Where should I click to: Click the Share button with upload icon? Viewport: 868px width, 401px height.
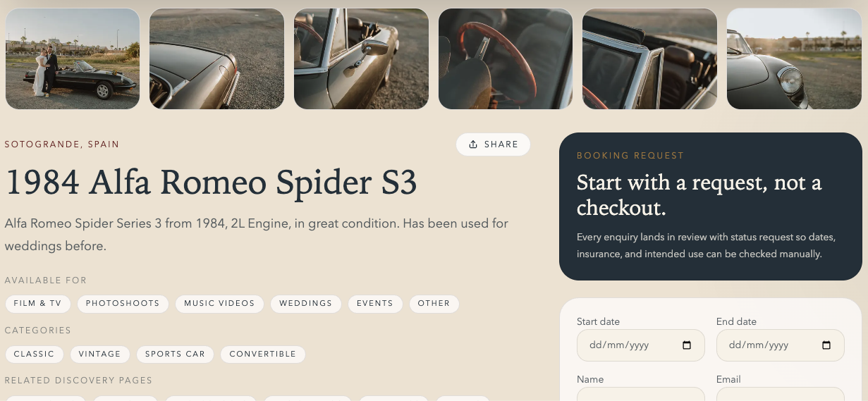point(493,144)
